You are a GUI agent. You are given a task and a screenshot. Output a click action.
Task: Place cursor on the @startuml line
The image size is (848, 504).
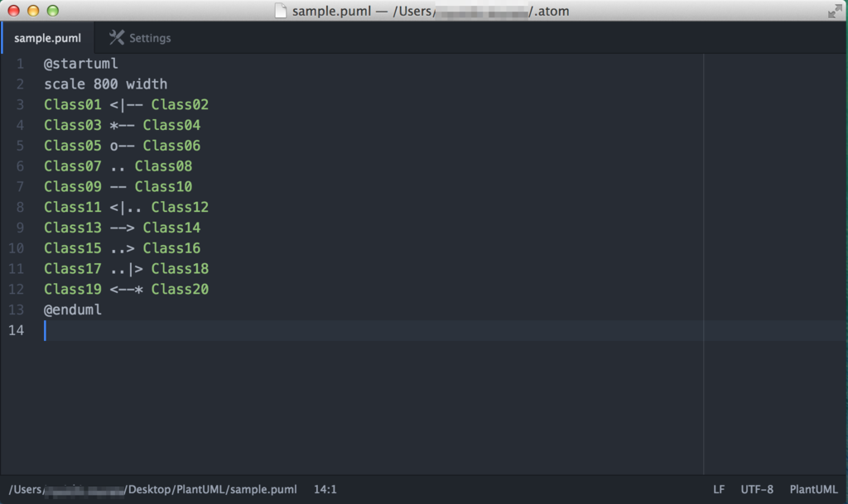[80, 64]
